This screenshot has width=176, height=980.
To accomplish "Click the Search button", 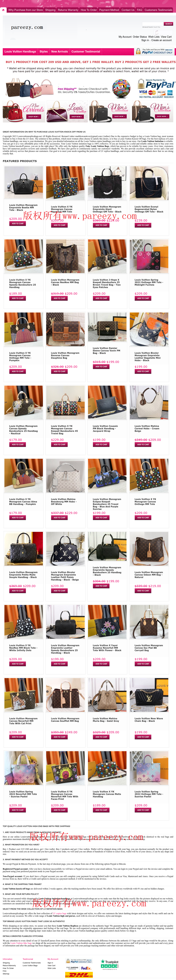I will [x=168, y=24].
